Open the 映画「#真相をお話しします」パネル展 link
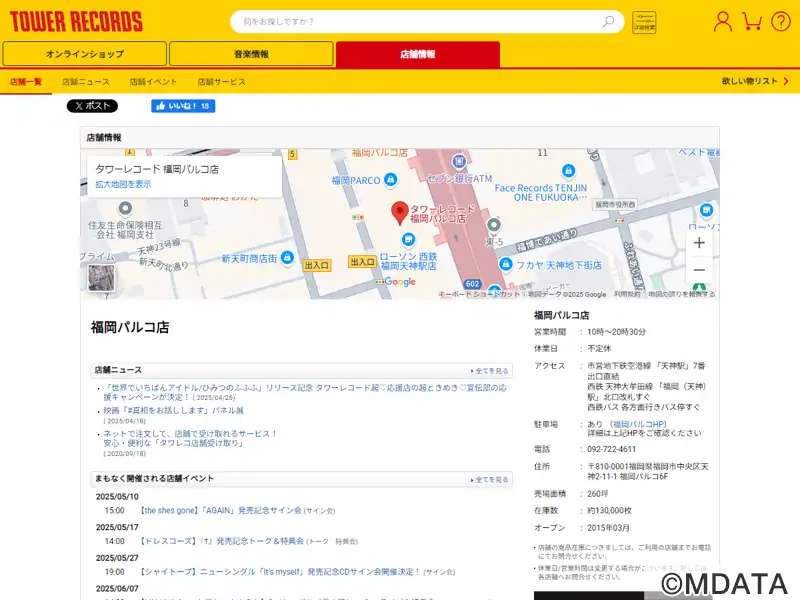Screen dimensions: 800x600 173,410
